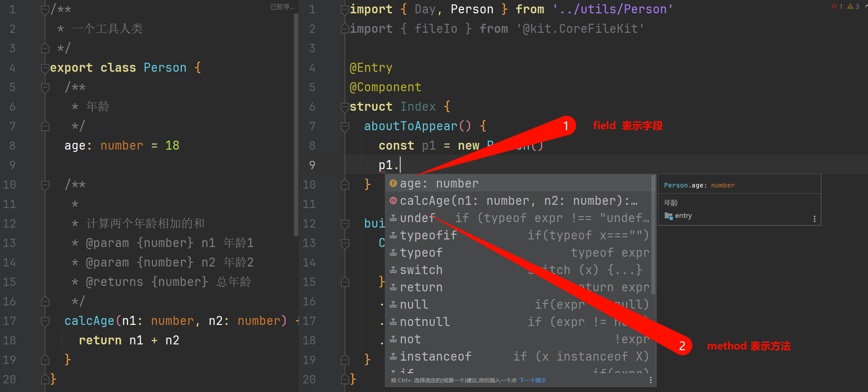This screenshot has height=392, width=868.
Task: Click the field icon beside age: number
Action: 393,184
